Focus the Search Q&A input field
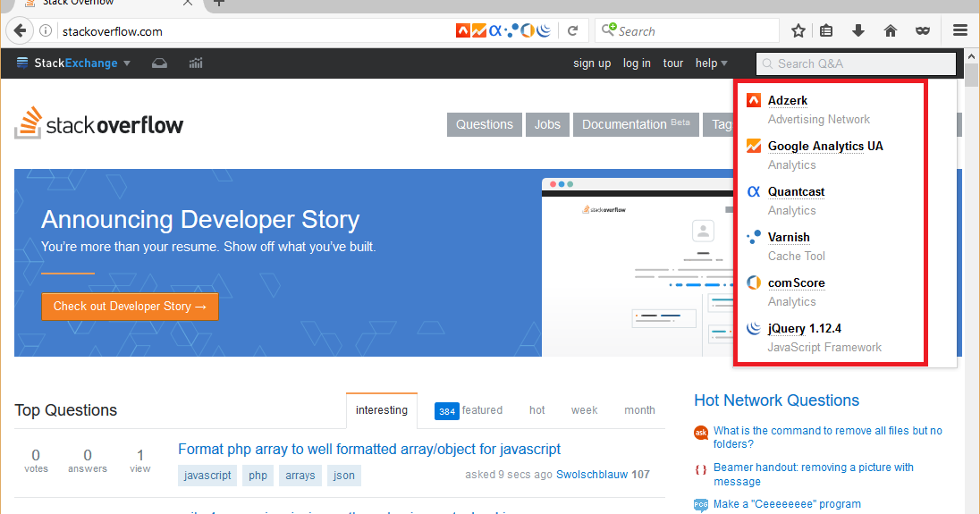This screenshot has width=980, height=514. tap(857, 63)
